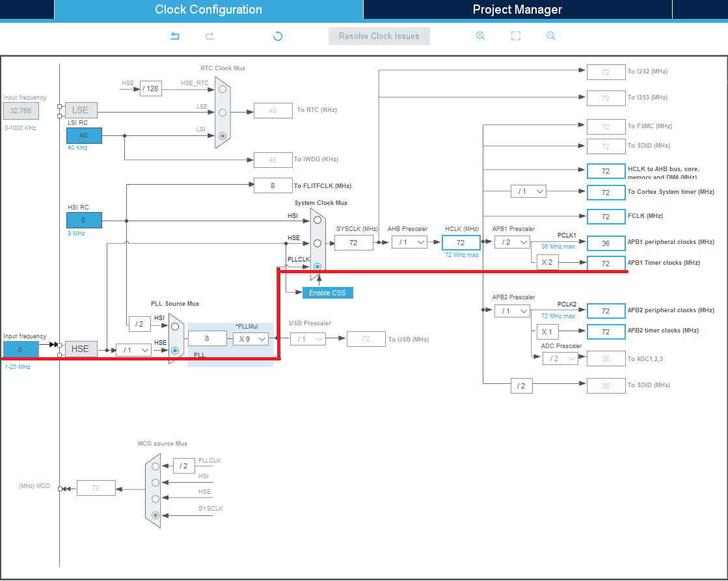728x581 pixels.
Task: Click the SYSCLK (MHz) value field
Action: 353,243
